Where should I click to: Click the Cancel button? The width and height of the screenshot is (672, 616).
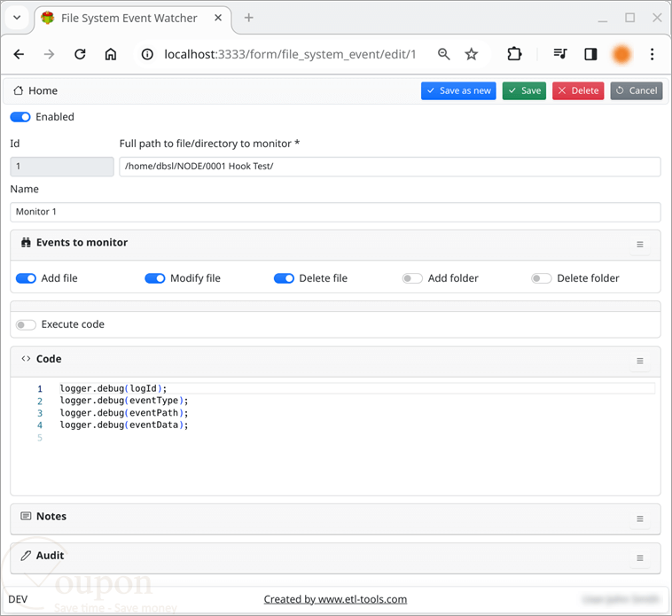[637, 90]
